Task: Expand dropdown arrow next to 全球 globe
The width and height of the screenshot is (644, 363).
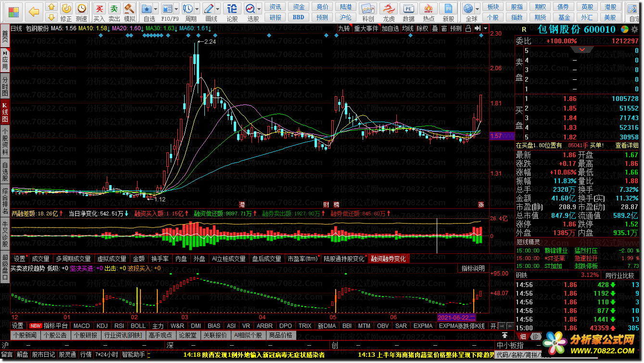Action: 477,9
